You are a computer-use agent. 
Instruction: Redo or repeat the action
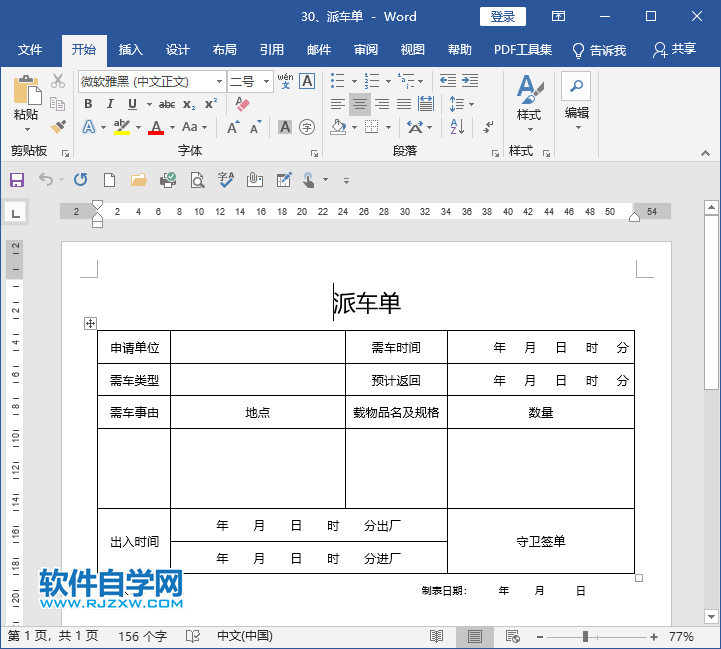click(80, 179)
